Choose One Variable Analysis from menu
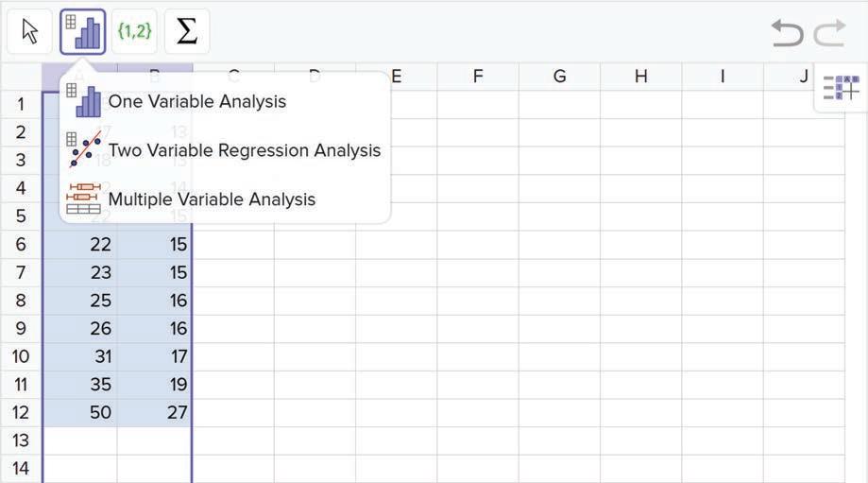 click(x=196, y=101)
